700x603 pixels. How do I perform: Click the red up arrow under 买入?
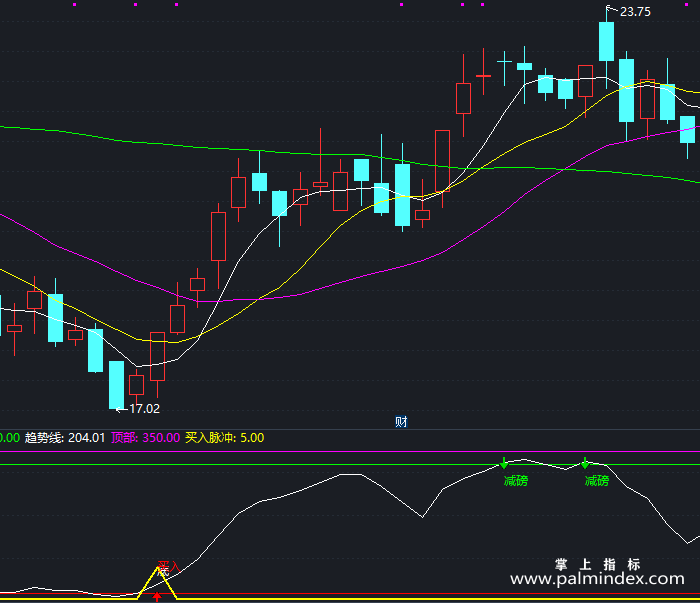[157, 596]
